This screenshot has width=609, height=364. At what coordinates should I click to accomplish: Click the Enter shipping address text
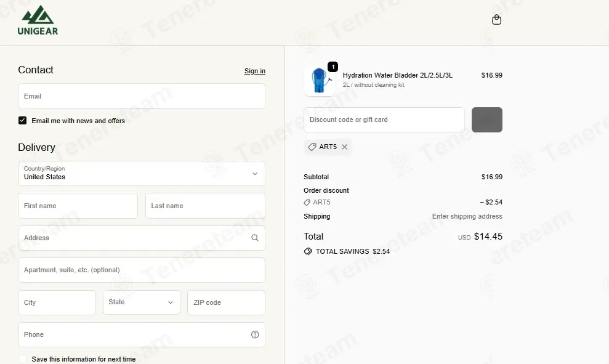467,216
